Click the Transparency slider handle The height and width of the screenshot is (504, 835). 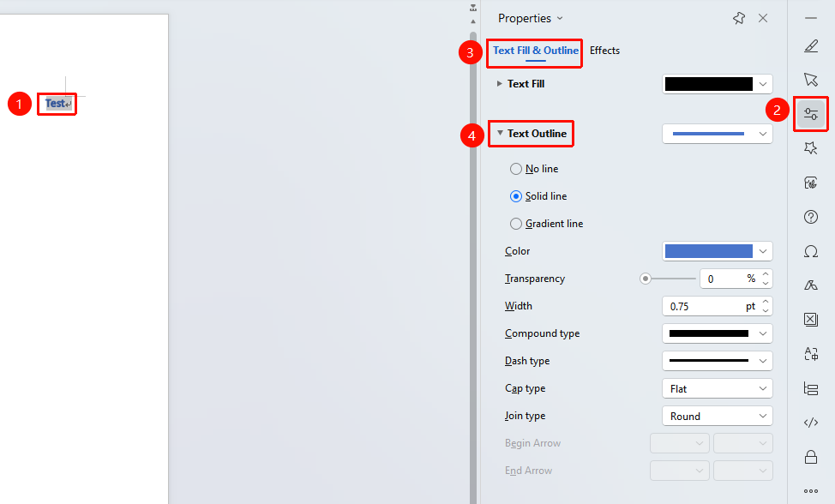point(645,279)
